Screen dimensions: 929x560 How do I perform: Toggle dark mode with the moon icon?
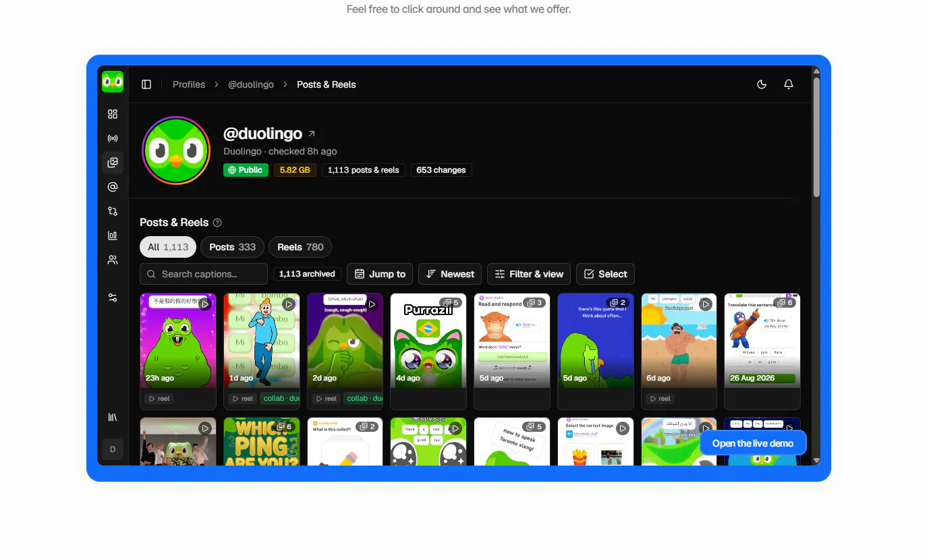point(762,84)
